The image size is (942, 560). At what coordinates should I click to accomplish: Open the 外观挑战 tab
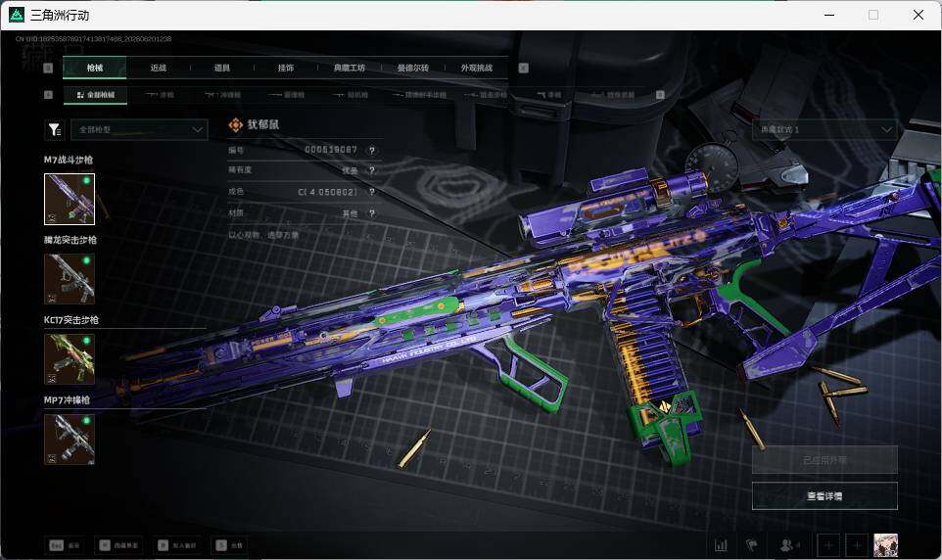coord(477,68)
